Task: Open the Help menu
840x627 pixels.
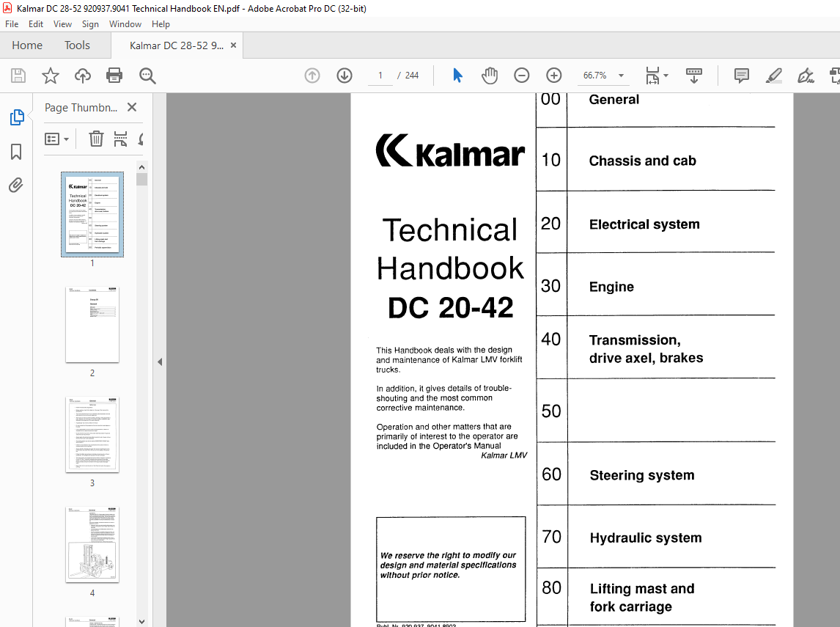Action: pos(161,24)
